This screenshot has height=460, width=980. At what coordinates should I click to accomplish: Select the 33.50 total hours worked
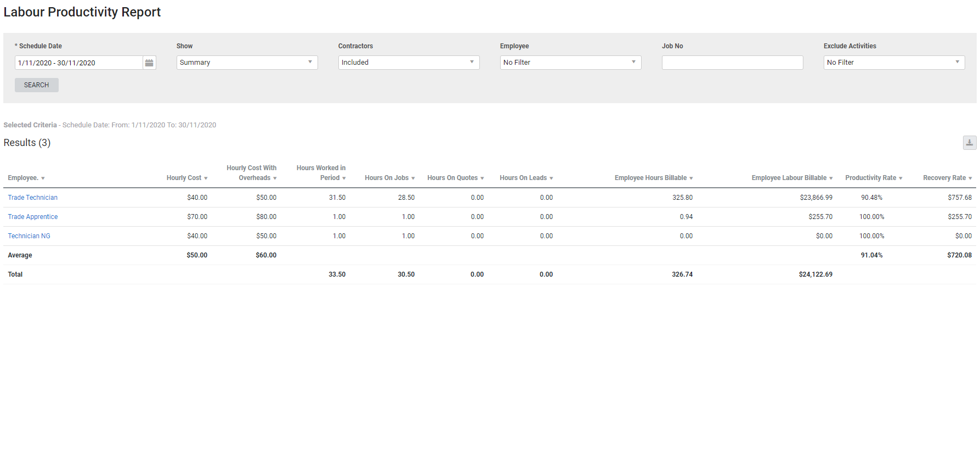pyautogui.click(x=337, y=274)
